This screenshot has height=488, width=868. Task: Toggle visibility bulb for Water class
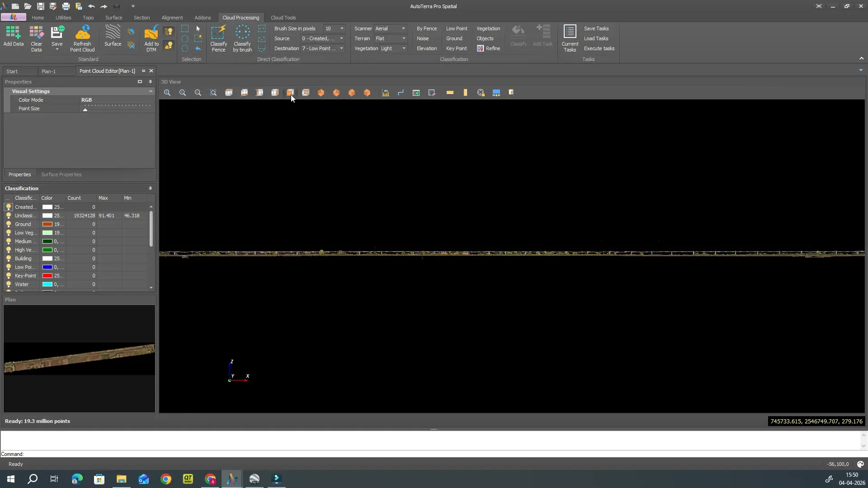click(x=9, y=284)
